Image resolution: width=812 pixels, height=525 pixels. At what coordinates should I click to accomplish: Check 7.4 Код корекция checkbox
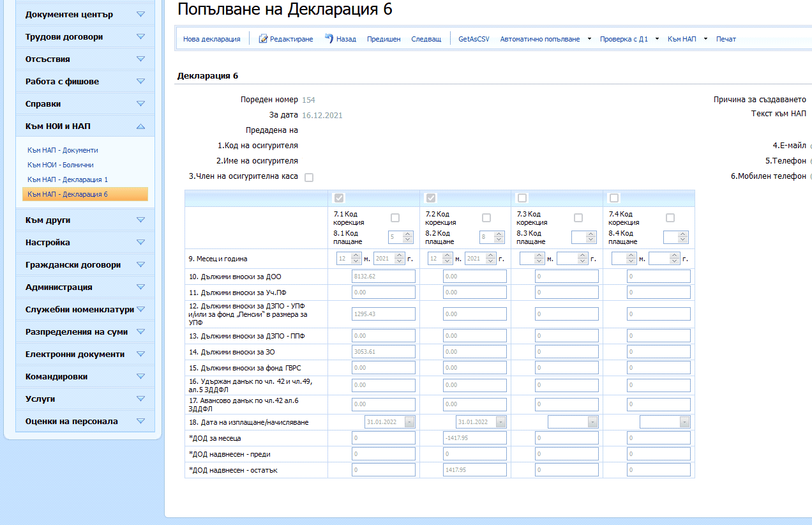(x=670, y=218)
